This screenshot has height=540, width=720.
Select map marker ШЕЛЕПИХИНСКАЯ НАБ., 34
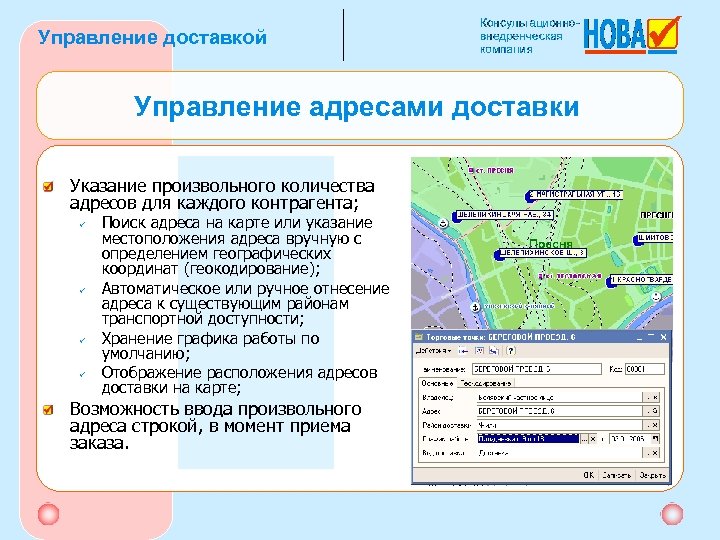click(x=503, y=215)
